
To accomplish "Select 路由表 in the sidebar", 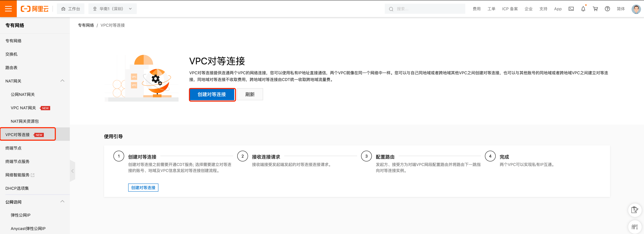I will [11, 67].
